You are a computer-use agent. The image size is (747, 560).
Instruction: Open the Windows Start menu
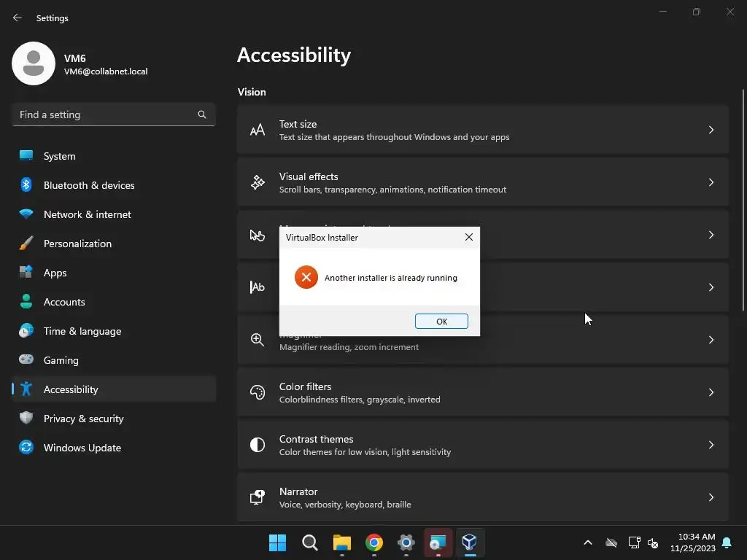pyautogui.click(x=277, y=542)
